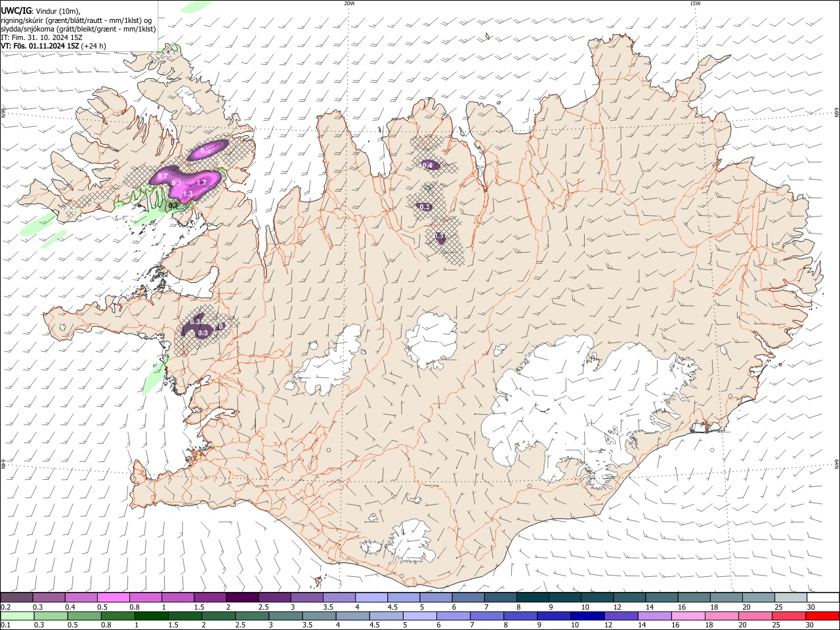Click the purple snow swatch between 0.2 and 0.3
The height and width of the screenshot is (630, 840).
click(16, 598)
